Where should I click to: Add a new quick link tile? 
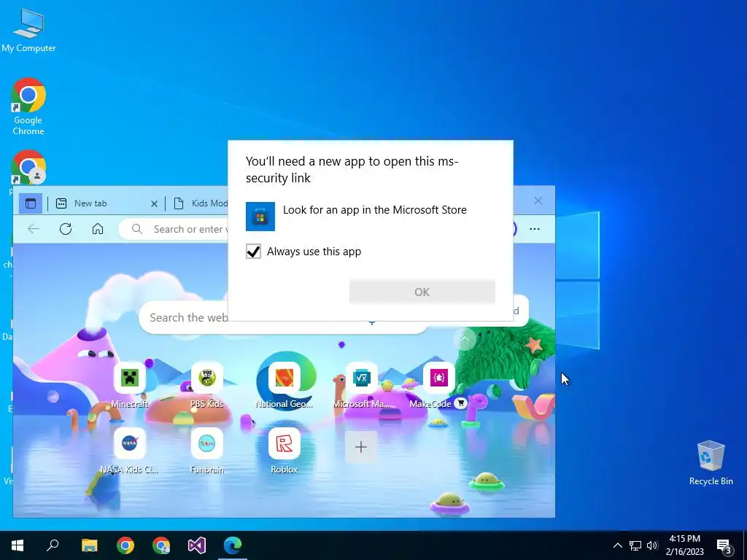361,447
